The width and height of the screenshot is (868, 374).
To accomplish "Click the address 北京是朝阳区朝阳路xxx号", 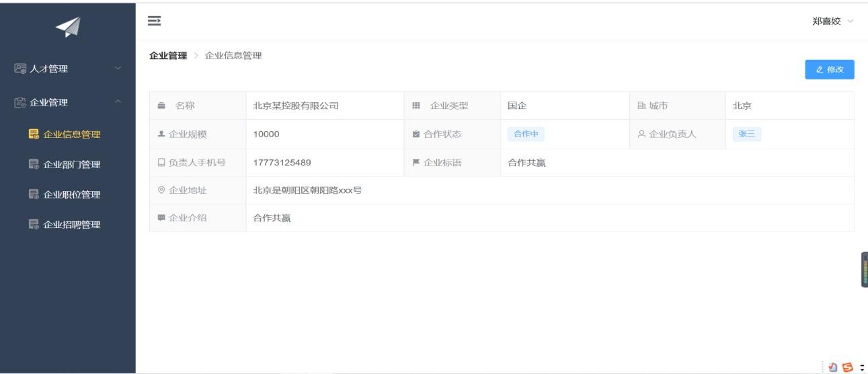I will click(307, 190).
